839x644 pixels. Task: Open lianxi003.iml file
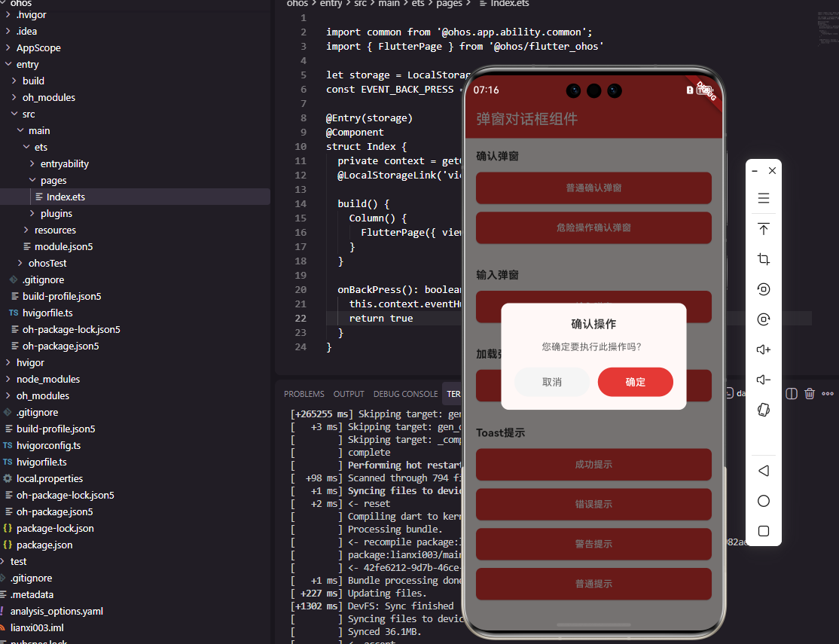[x=36, y=628]
